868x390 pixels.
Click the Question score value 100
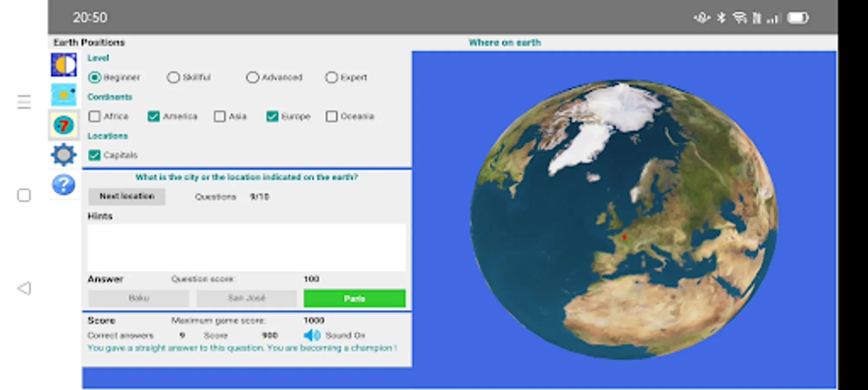coord(312,279)
